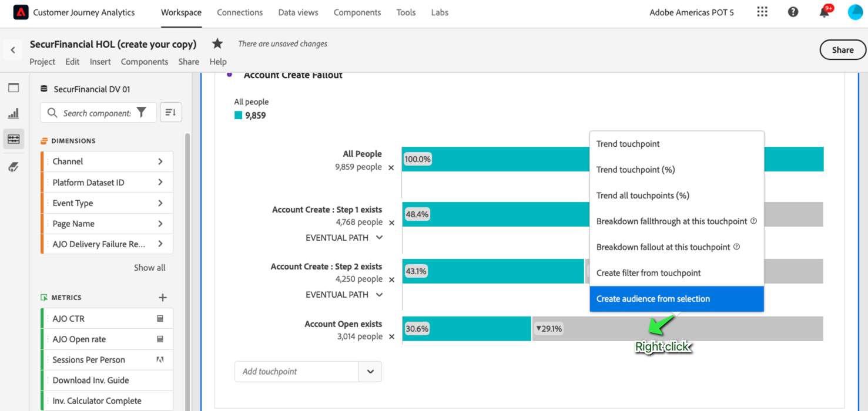Open the Adobe apps grid switcher

point(762,12)
